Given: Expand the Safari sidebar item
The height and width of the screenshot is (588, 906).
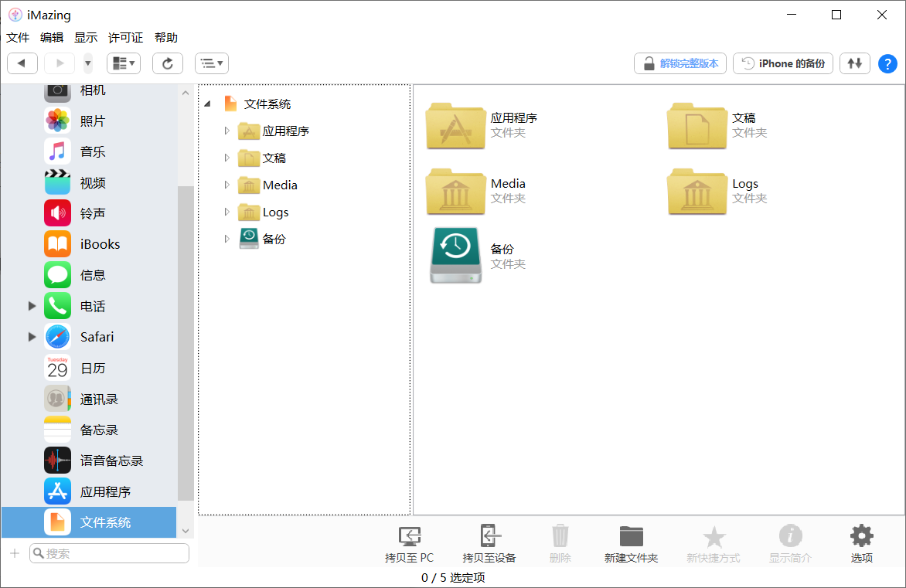Looking at the screenshot, I should [32, 337].
